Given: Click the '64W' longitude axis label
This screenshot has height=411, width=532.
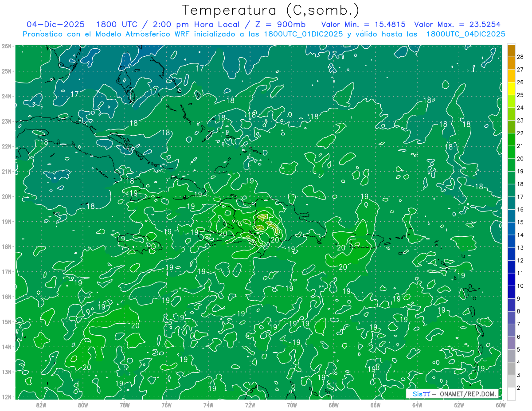Looking at the screenshot, I should click(x=417, y=404).
